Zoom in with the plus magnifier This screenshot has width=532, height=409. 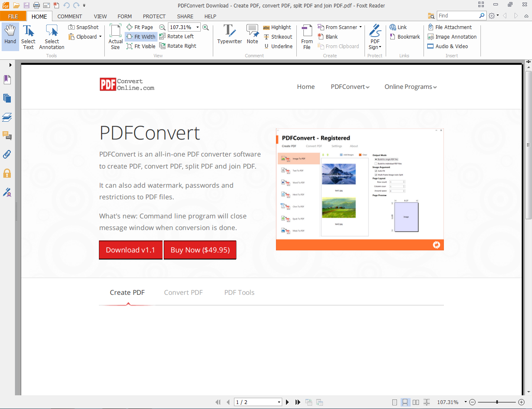click(x=205, y=27)
